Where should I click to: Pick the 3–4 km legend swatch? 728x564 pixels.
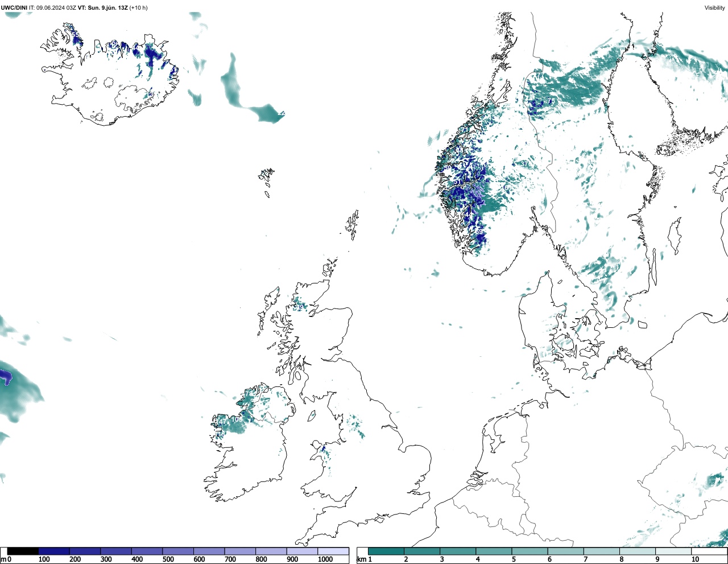[458, 551]
